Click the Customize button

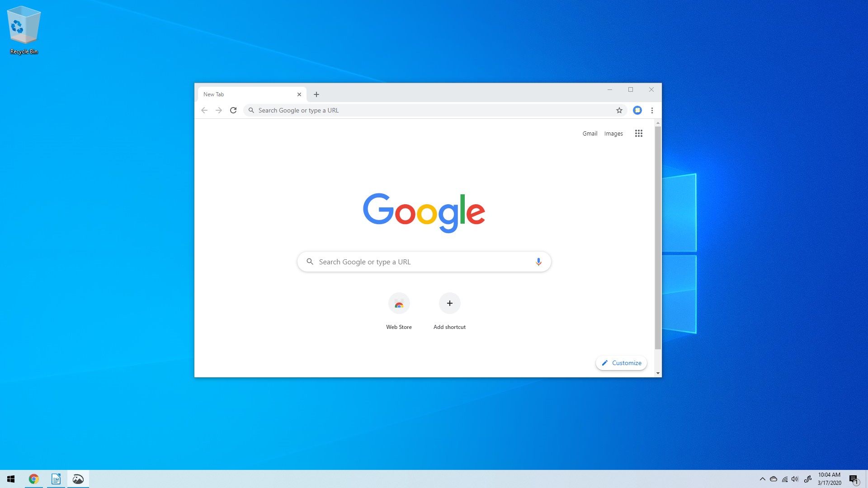point(621,363)
